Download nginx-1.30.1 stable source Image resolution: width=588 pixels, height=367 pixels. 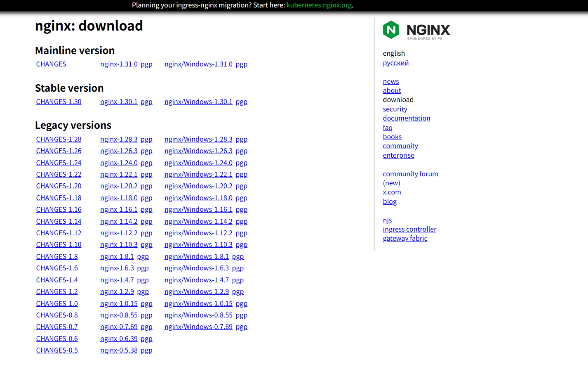click(x=119, y=102)
